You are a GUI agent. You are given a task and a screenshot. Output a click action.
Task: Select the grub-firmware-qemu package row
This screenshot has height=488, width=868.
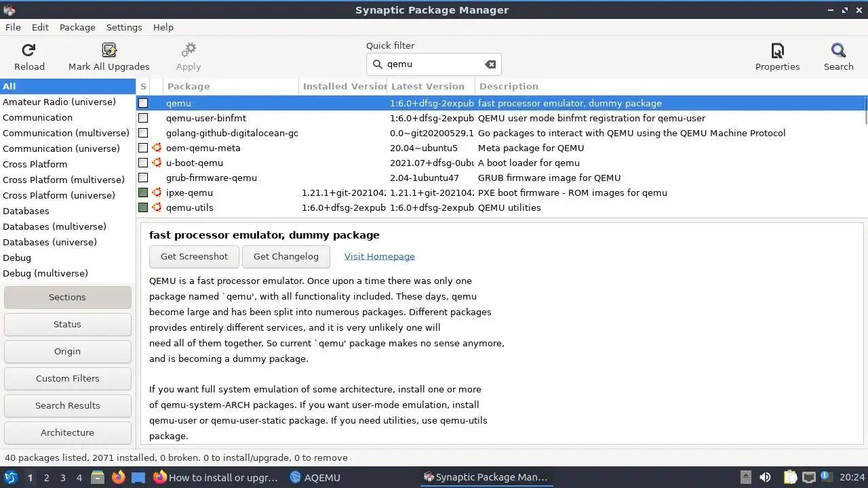click(500, 178)
